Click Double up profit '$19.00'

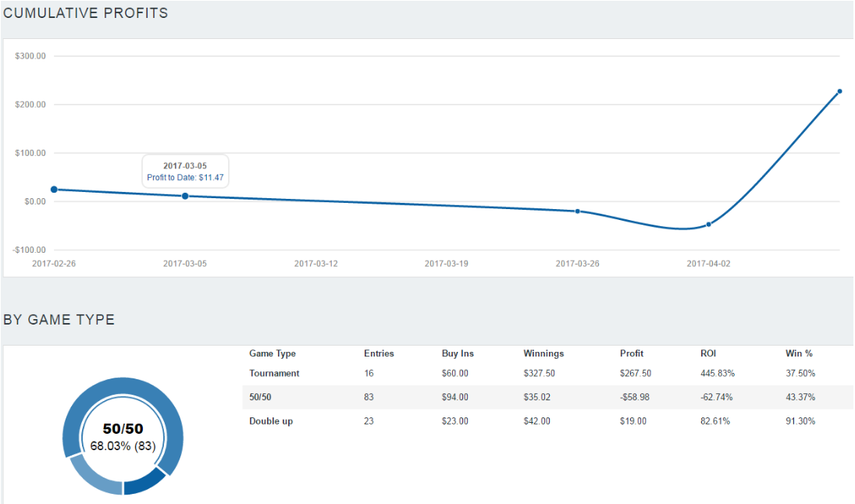pos(633,421)
